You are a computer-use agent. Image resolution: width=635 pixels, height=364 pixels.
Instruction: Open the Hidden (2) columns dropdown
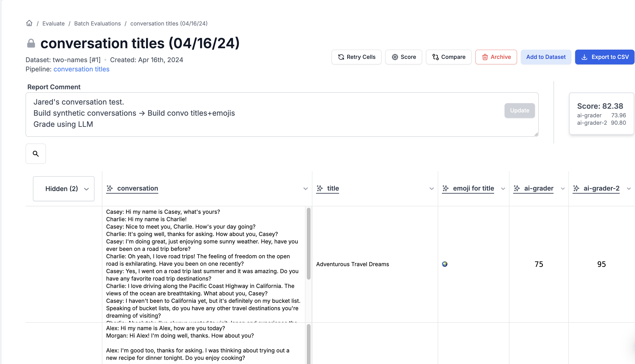(x=64, y=188)
